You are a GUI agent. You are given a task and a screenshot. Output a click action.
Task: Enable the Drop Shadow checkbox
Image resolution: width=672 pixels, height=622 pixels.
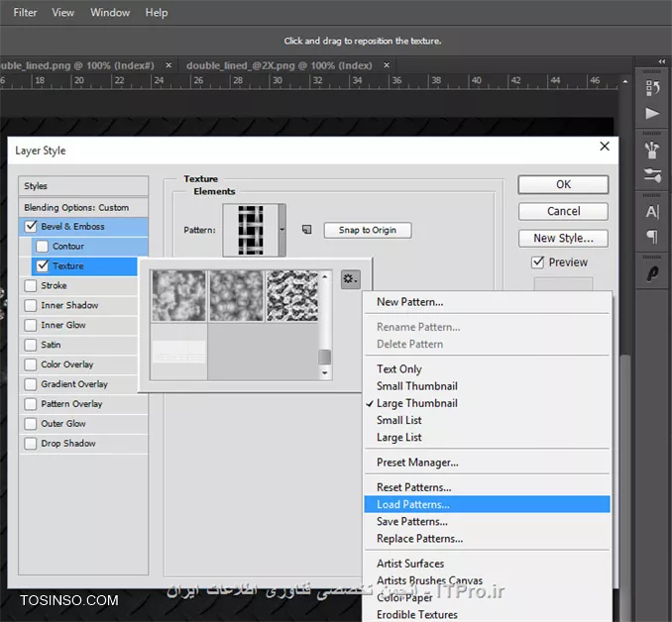pyautogui.click(x=31, y=443)
